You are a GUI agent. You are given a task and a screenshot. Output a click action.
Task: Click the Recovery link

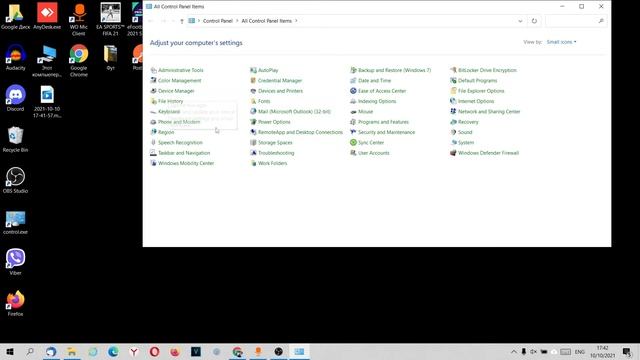coord(468,122)
